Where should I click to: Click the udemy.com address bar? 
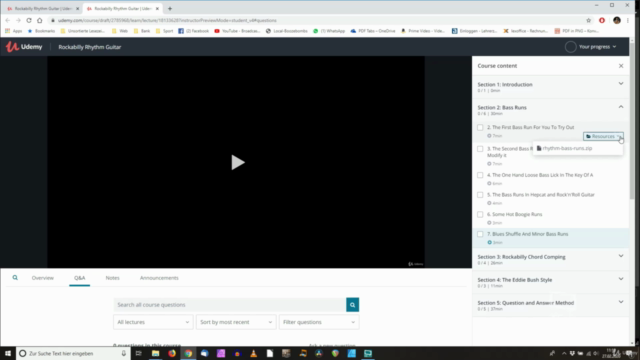(318, 20)
